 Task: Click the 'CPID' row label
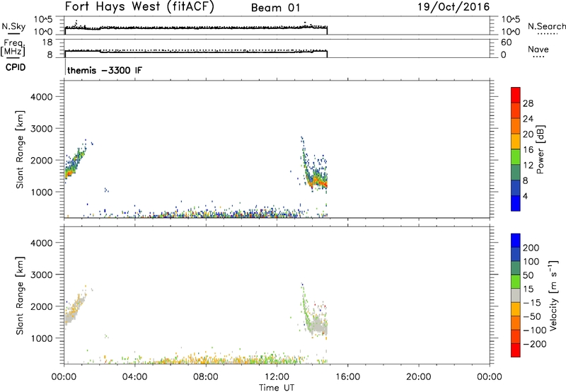click(16, 67)
